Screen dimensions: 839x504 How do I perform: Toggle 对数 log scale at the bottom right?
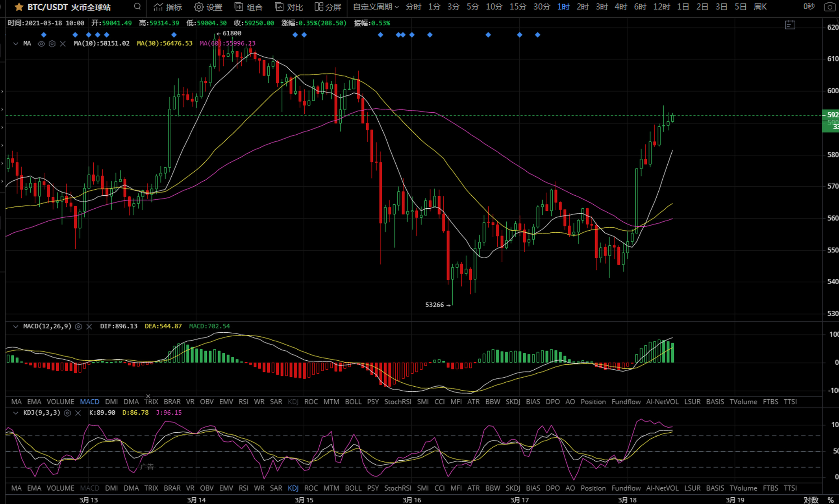(811, 500)
